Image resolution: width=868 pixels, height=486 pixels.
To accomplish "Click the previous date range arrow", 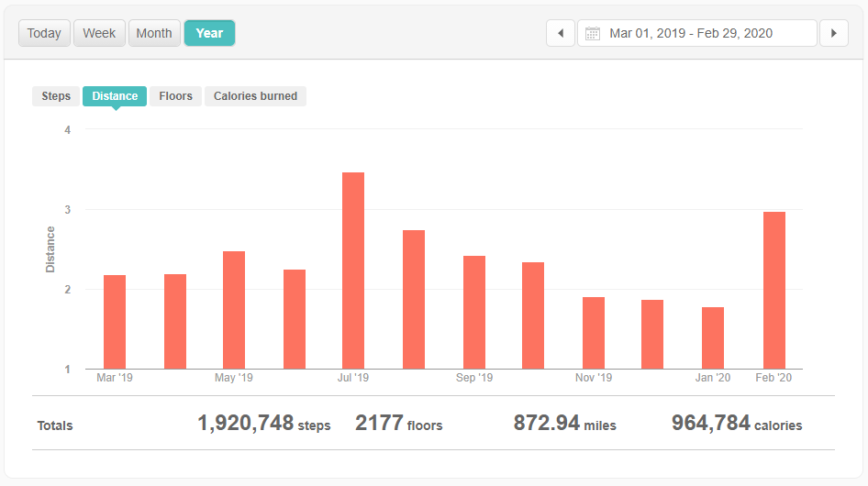I will pyautogui.click(x=561, y=33).
